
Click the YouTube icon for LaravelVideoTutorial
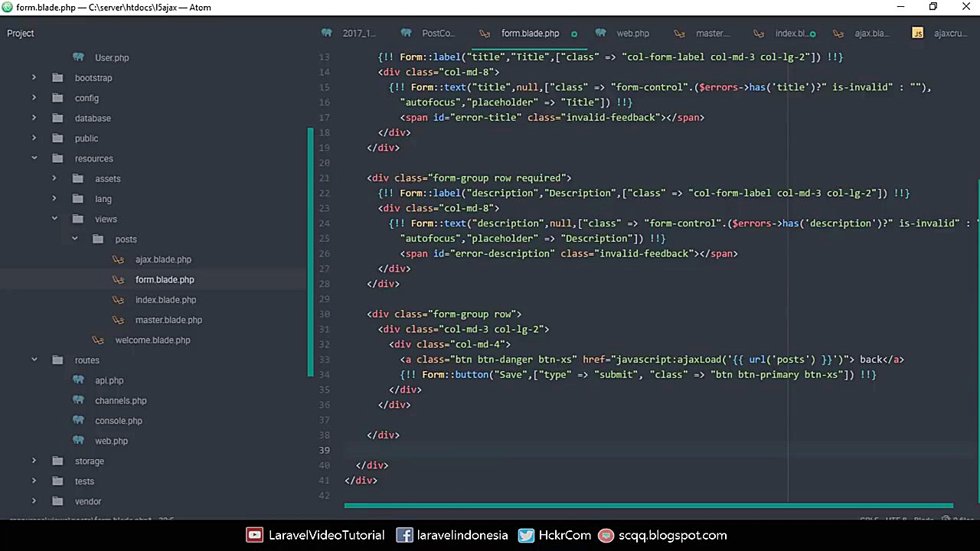click(x=254, y=535)
